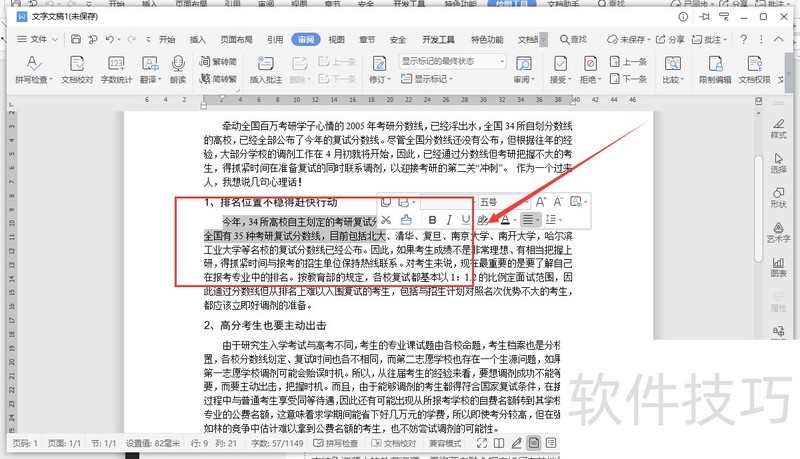
Task: Open the font name box in mini toolbar
Action: tap(447, 202)
